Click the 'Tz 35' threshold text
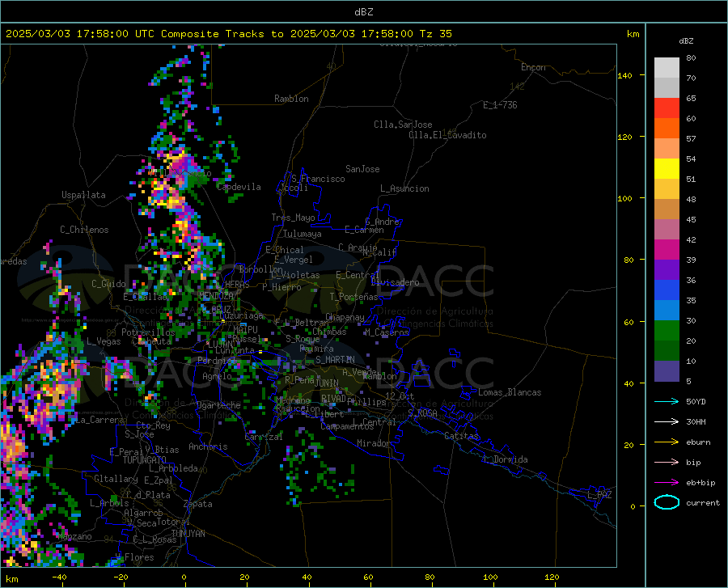Viewport: 728px width, 588px height. point(435,34)
